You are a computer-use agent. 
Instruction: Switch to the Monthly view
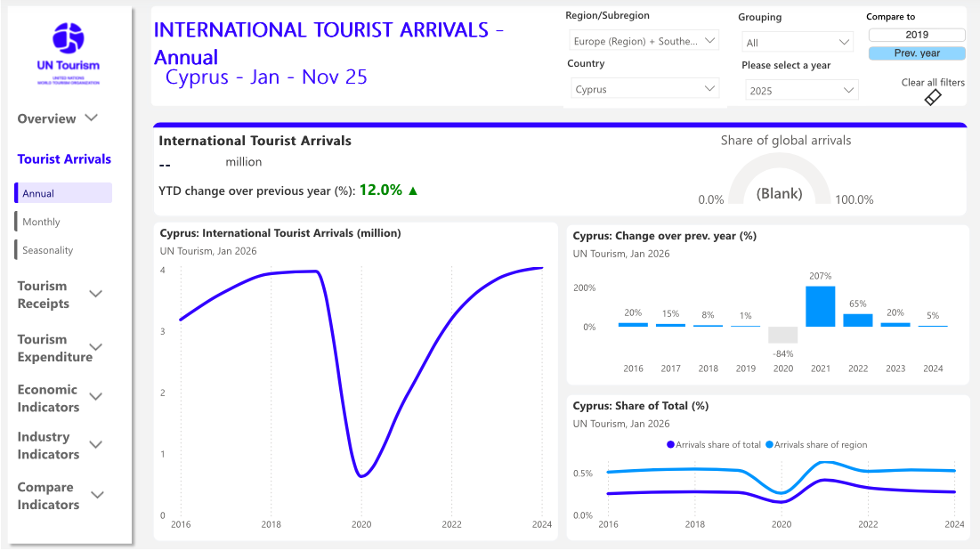tap(42, 222)
